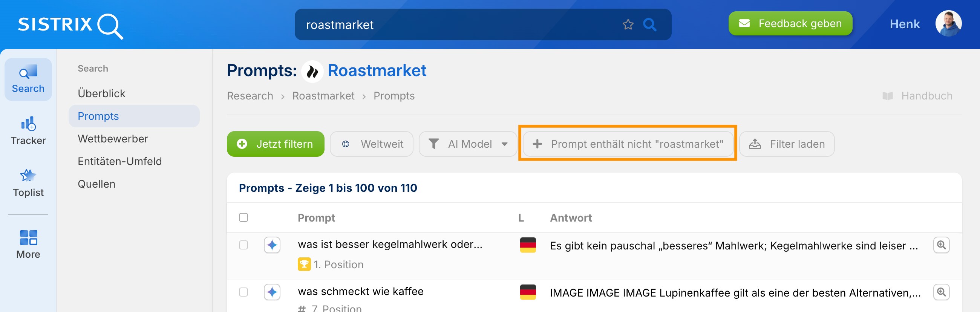
Task: Click '1. Position' label
Action: click(338, 265)
